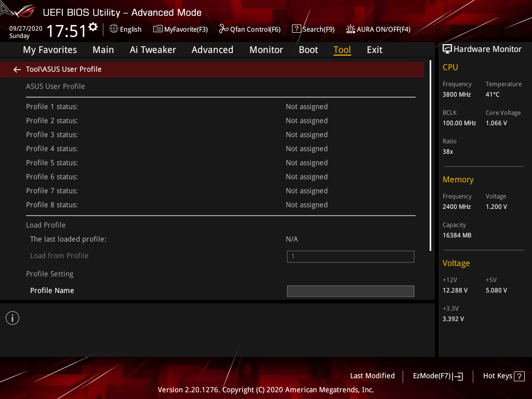Click the 17:51 clock display
The image size is (532, 399).
[x=66, y=31]
